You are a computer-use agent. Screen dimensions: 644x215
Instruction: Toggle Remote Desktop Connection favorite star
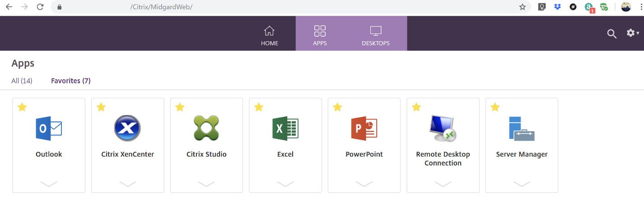tap(416, 107)
